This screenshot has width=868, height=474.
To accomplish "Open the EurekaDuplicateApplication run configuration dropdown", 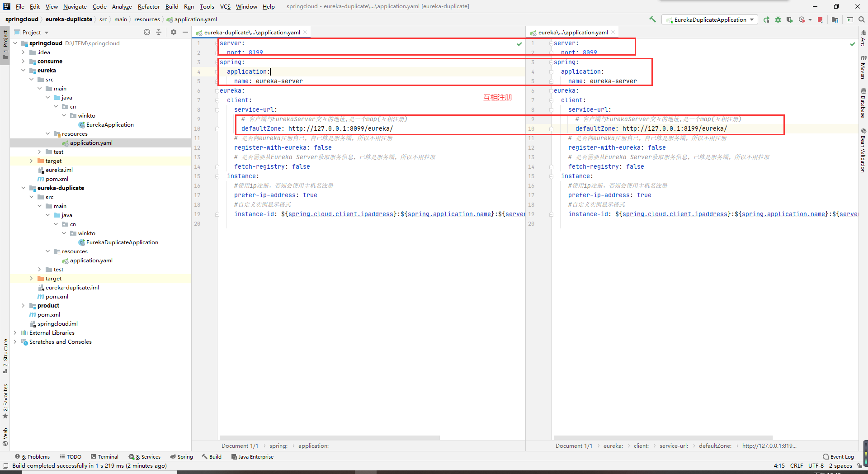I will [709, 19].
